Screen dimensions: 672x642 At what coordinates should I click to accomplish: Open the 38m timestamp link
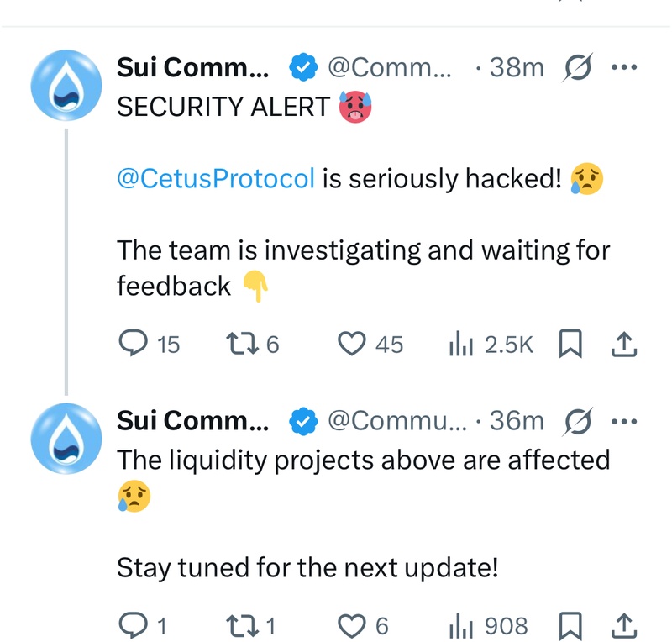click(516, 67)
